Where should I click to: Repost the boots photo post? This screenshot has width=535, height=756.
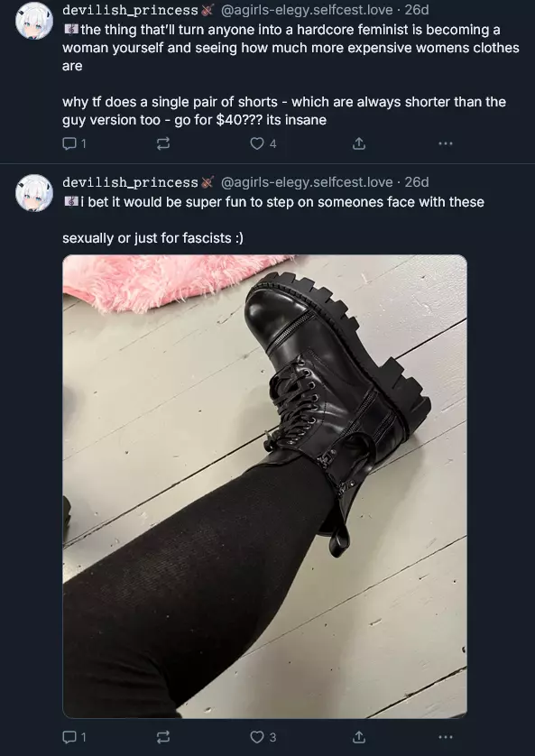click(x=163, y=737)
